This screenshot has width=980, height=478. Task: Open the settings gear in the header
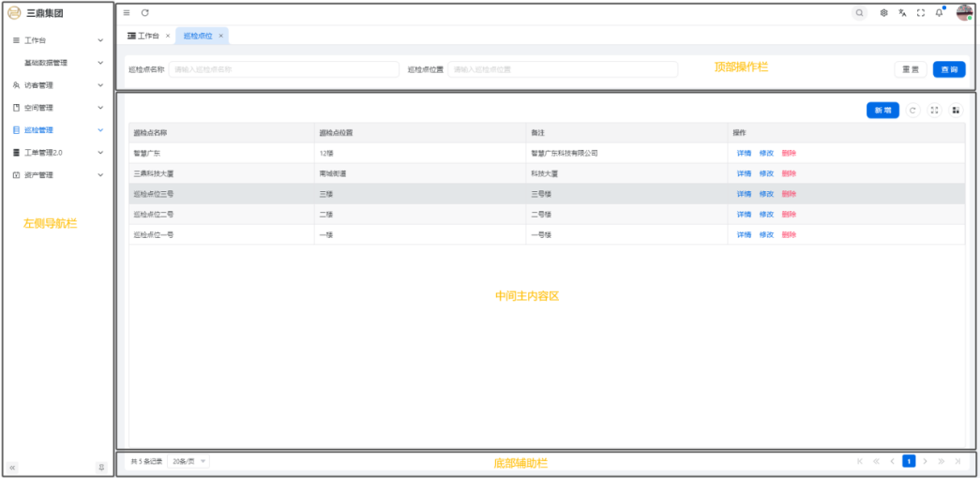883,13
